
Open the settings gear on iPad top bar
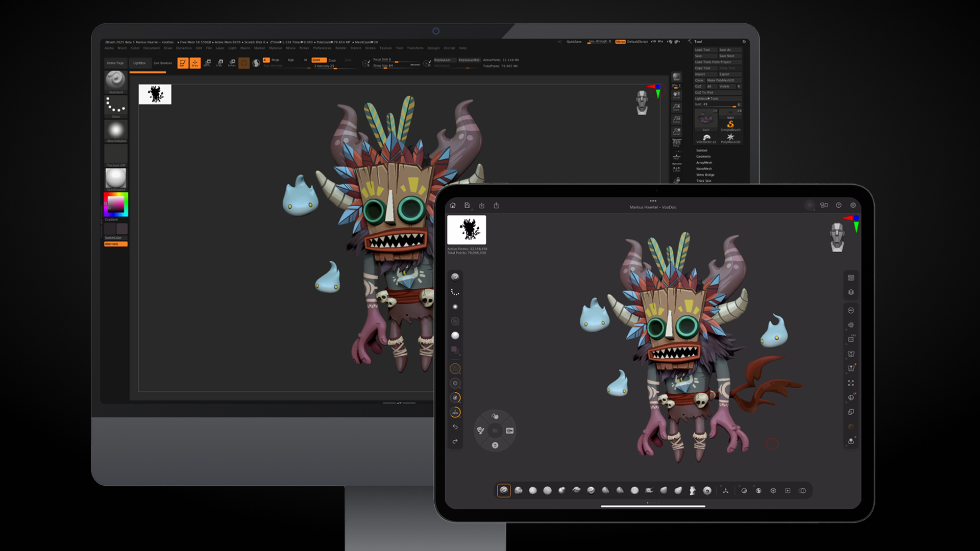click(853, 205)
